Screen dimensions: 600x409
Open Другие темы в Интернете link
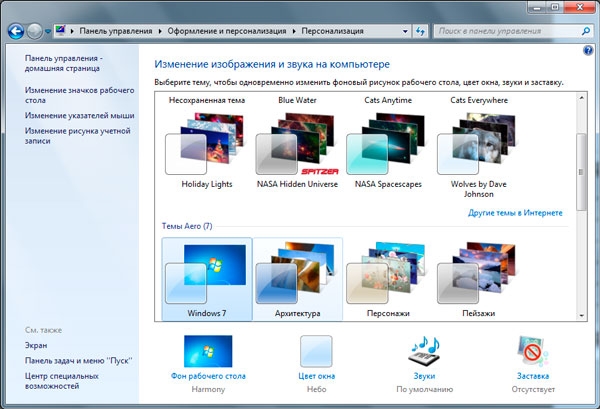[x=515, y=213]
